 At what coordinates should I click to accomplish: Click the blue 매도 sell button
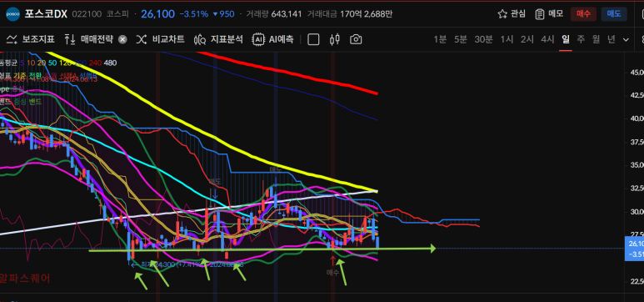click(x=614, y=14)
